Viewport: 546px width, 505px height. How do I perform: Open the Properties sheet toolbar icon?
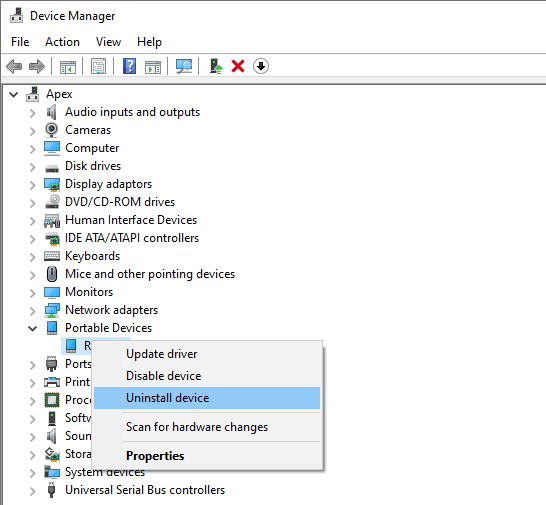99,66
